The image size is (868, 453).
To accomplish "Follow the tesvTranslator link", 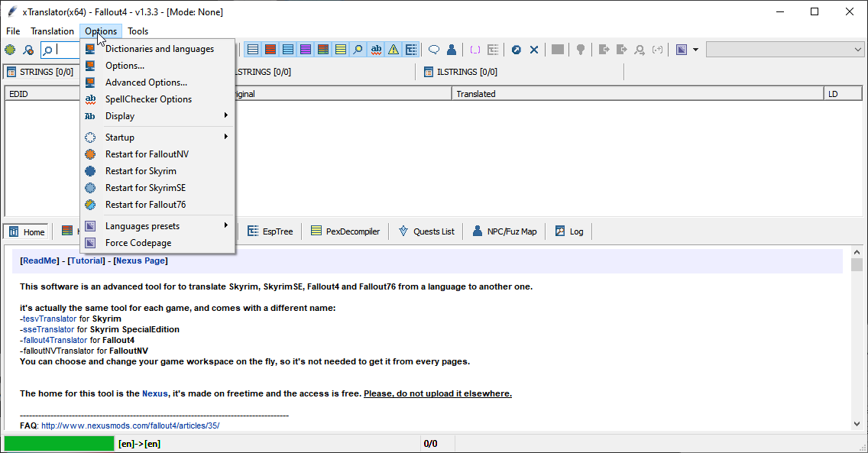I will click(50, 319).
